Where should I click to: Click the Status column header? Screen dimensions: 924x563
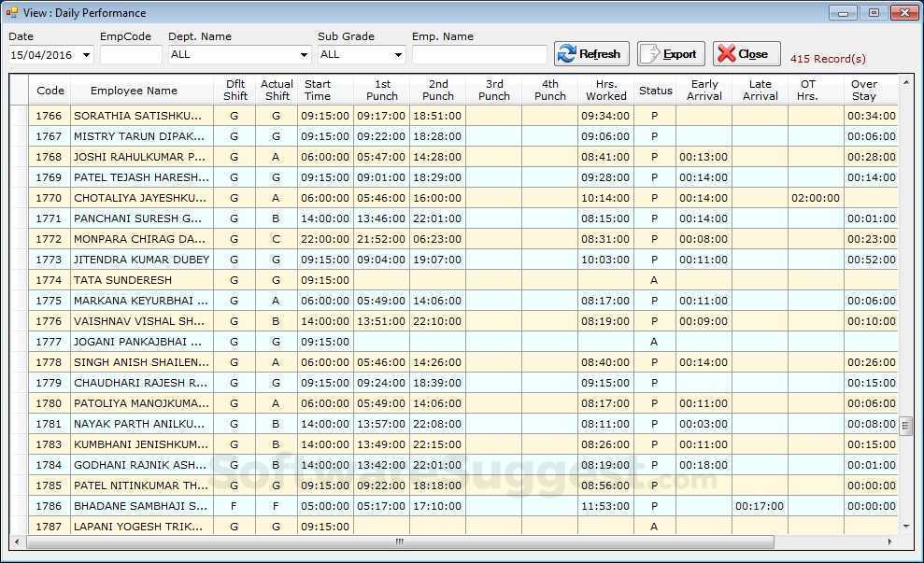point(655,91)
